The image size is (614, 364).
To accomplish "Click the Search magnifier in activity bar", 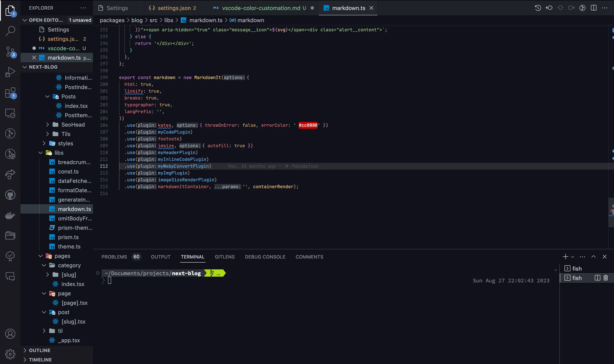I will coord(10,31).
